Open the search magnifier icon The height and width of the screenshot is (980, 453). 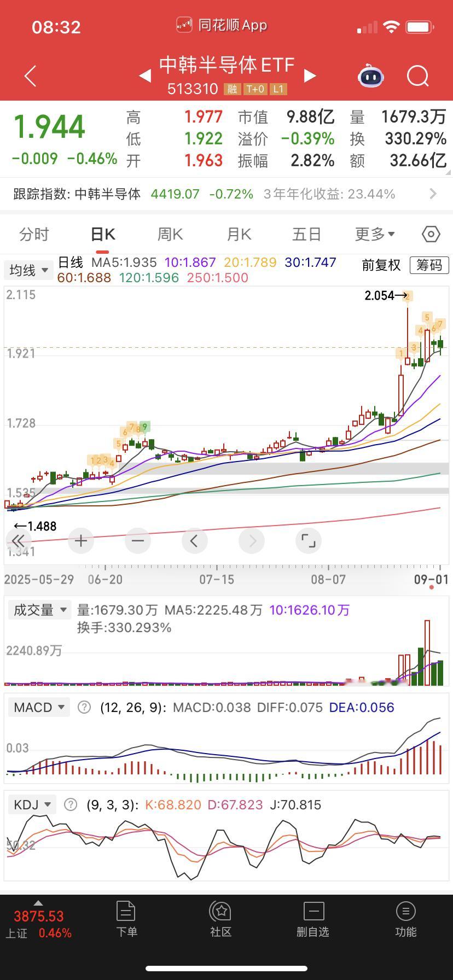pyautogui.click(x=418, y=76)
